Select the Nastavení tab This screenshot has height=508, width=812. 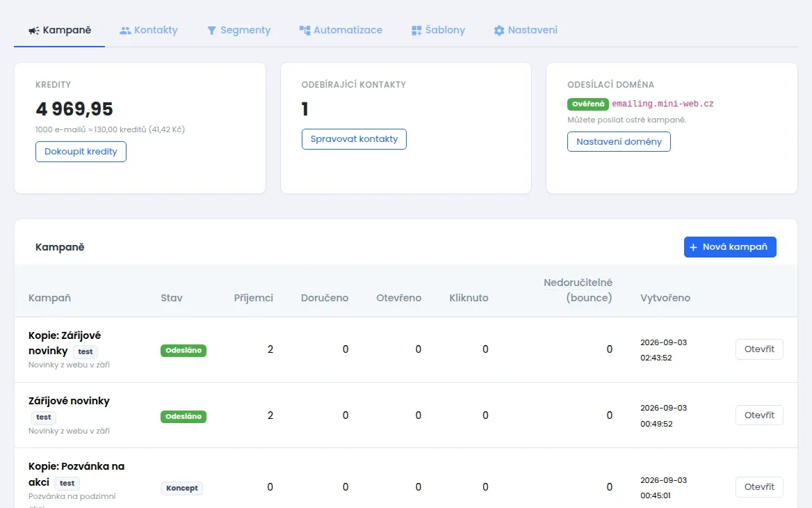point(526,30)
